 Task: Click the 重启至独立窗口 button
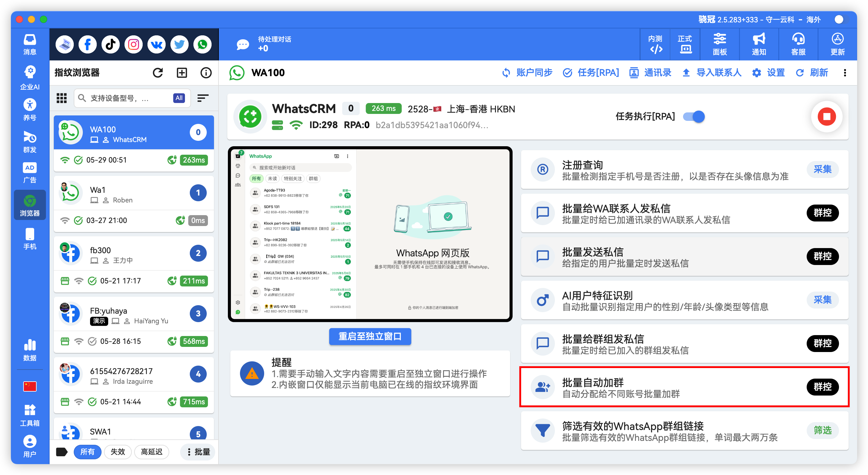pyautogui.click(x=370, y=336)
